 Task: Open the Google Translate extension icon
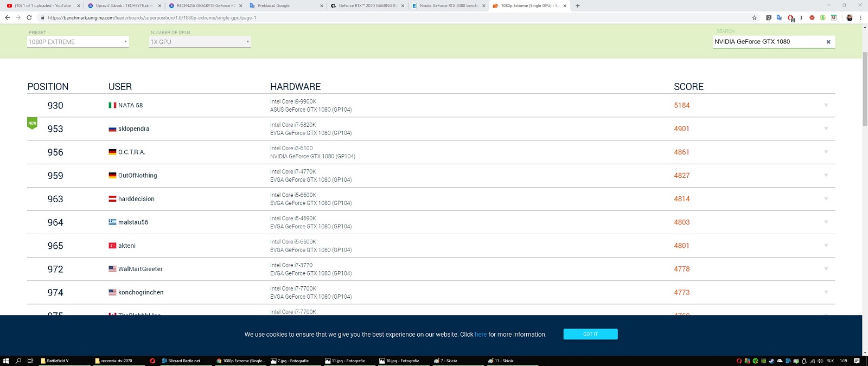click(x=779, y=17)
